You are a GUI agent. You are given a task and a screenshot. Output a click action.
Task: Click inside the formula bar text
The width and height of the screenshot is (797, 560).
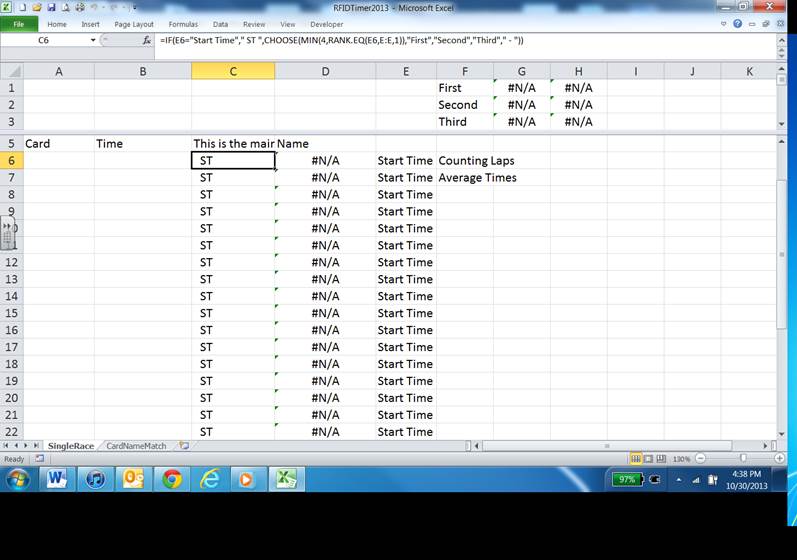pos(341,40)
